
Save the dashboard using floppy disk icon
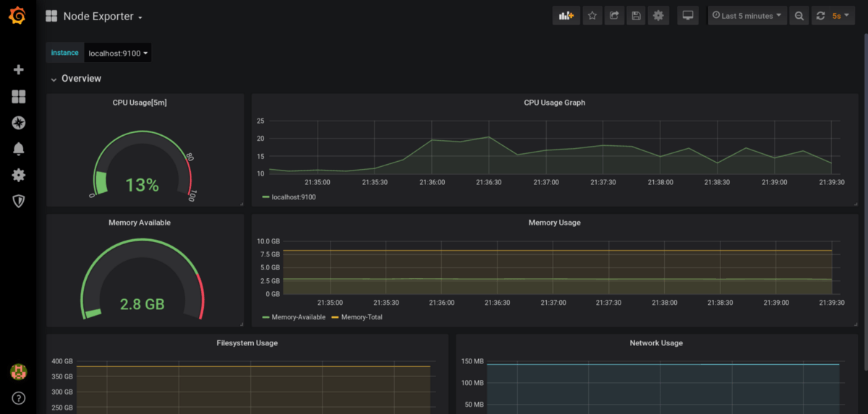pos(636,15)
